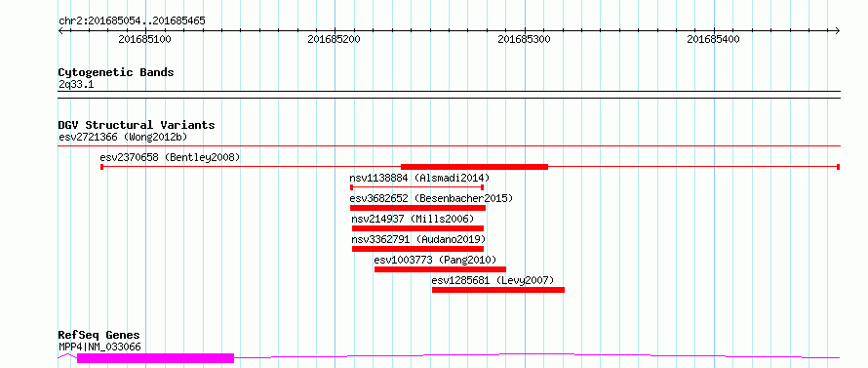Select the esv2721366 thin red variant line

(x=449, y=146)
